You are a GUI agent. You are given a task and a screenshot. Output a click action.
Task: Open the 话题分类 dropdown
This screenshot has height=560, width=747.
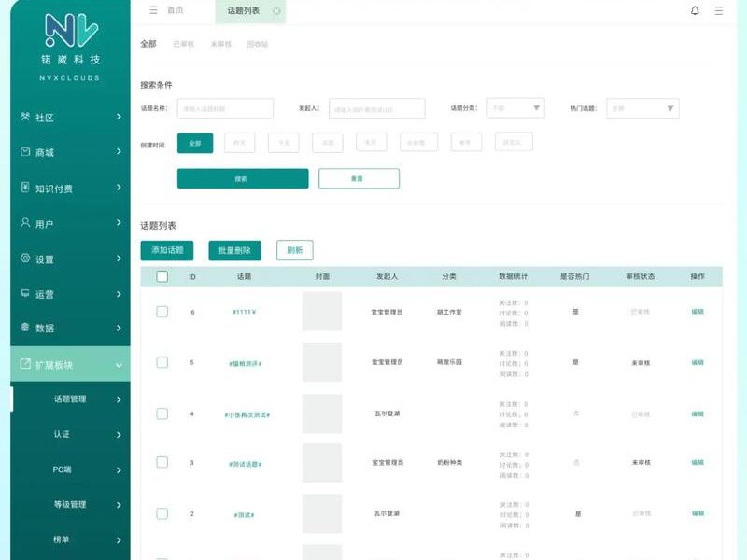point(515,108)
